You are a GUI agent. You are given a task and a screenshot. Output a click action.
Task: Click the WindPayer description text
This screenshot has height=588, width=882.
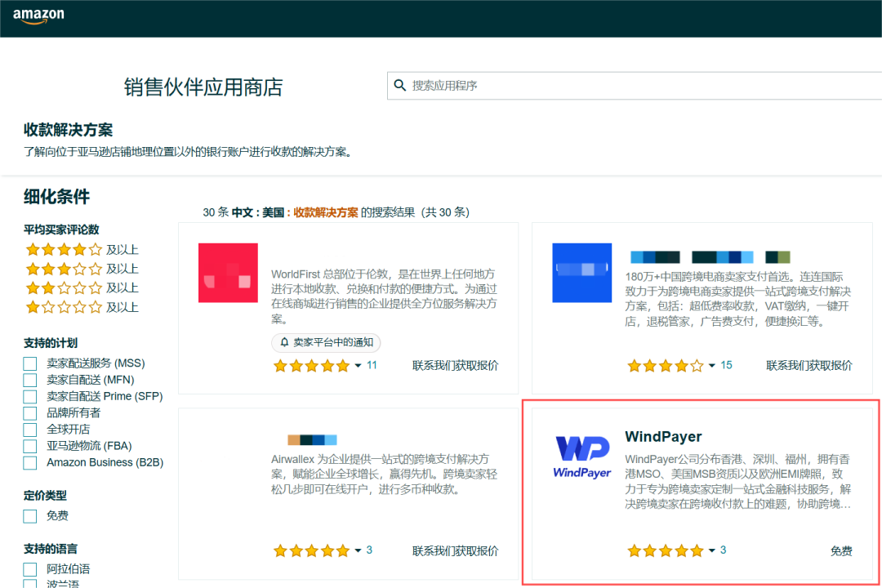[x=738, y=481]
